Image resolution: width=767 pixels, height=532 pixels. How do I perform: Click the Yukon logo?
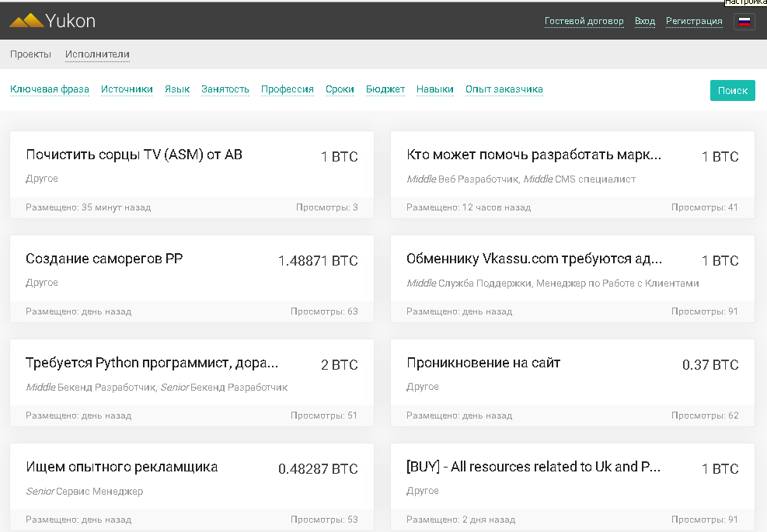point(53,21)
